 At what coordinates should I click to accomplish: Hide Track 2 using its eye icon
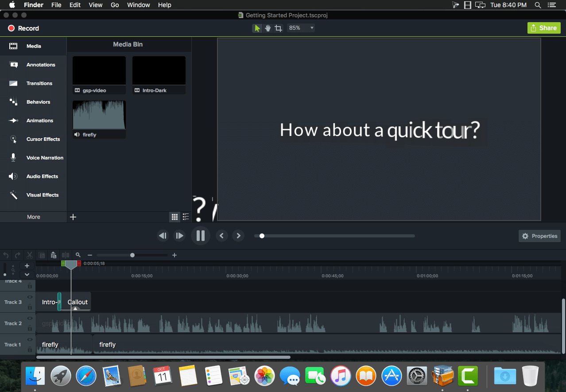(x=30, y=318)
